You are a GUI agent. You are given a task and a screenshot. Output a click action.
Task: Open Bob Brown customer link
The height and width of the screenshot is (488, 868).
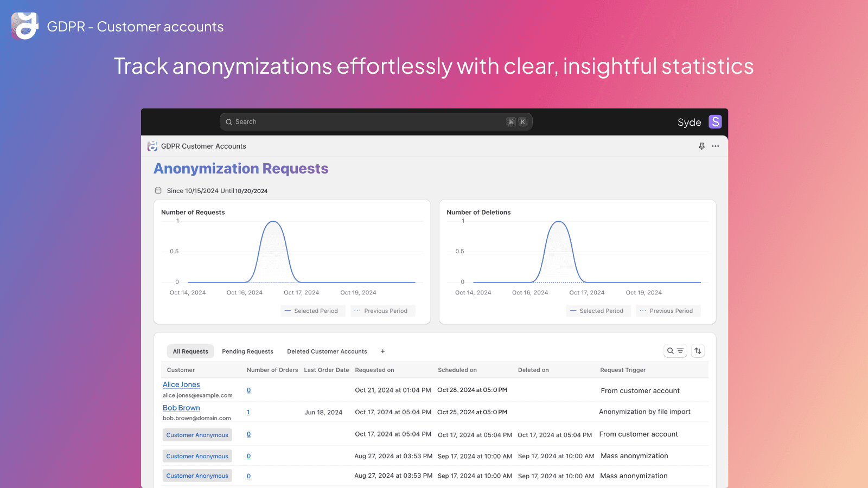tap(181, 408)
